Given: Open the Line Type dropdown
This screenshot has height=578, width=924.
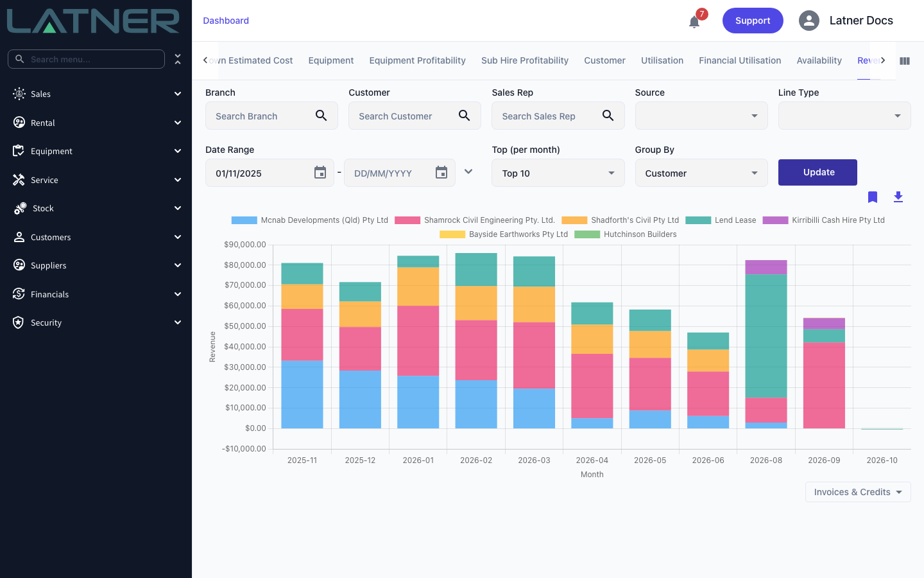Looking at the screenshot, I should pyautogui.click(x=844, y=116).
